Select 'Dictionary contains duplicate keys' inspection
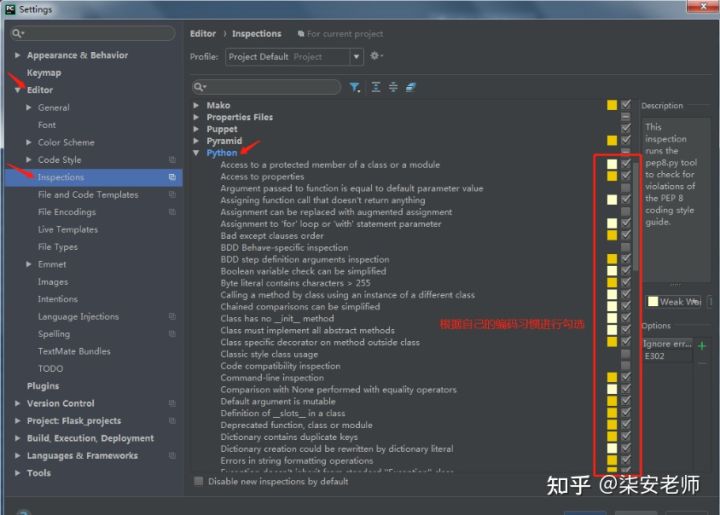 coord(289,437)
